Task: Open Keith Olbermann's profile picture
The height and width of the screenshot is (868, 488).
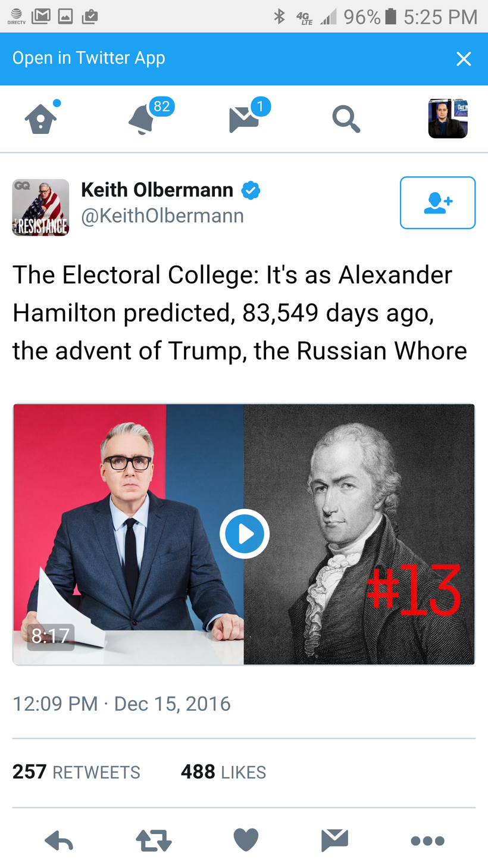Action: coord(40,207)
